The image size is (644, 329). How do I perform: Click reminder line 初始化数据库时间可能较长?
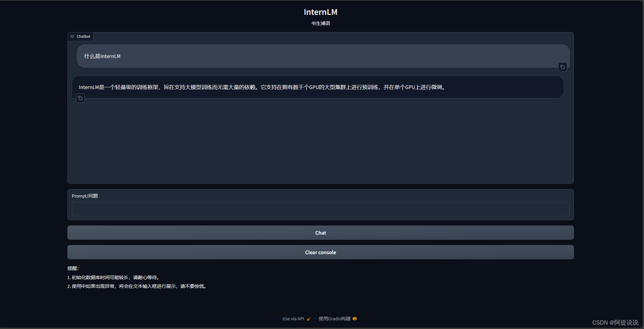point(113,277)
